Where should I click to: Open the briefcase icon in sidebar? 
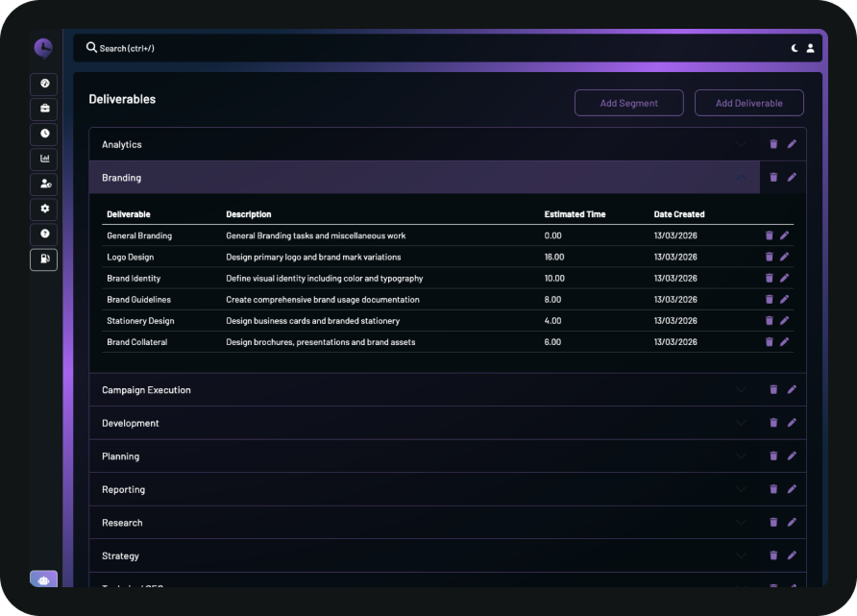44,109
